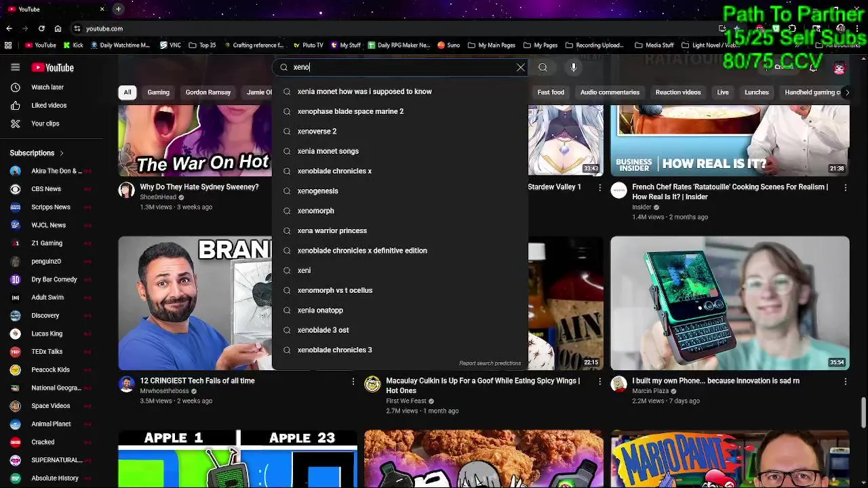This screenshot has height=488, width=868.
Task: Open the YouTube hamburger guide menu
Action: coord(15,67)
